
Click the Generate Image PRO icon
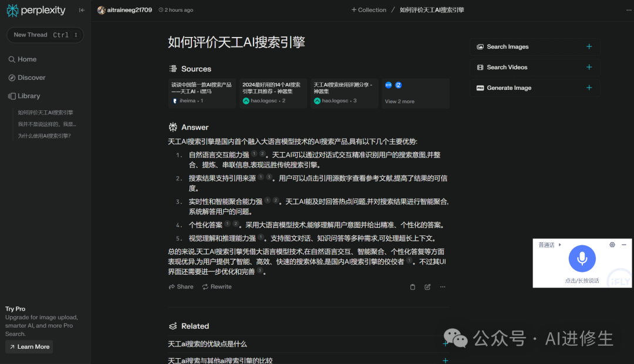[x=480, y=87]
